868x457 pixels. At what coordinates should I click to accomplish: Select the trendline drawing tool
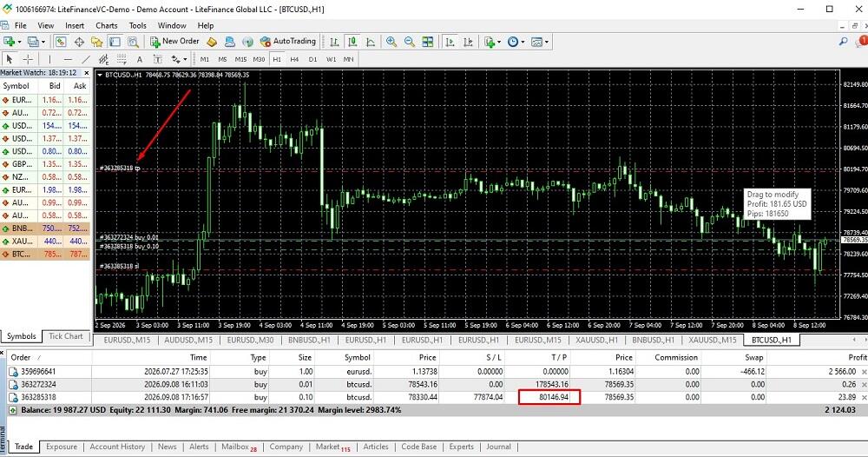coord(86,59)
